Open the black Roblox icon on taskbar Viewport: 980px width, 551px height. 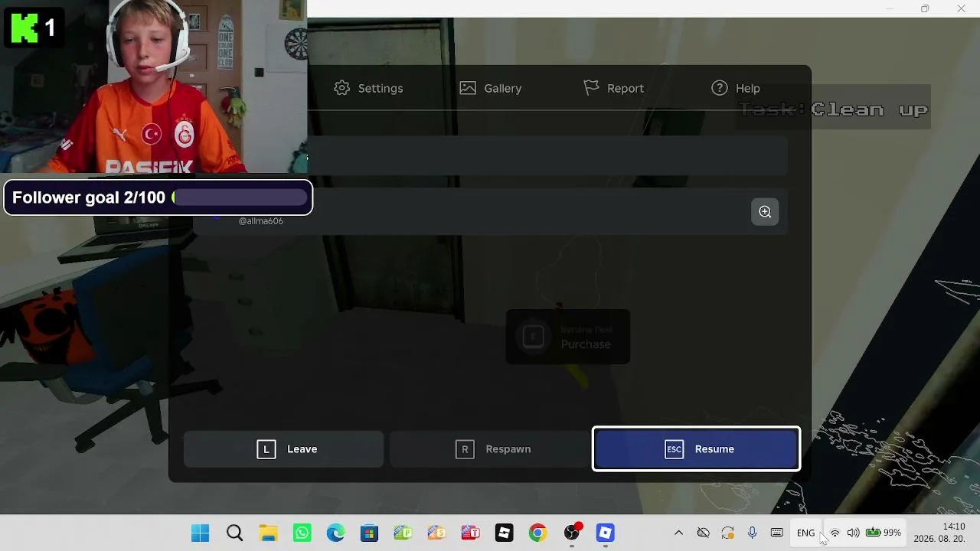pos(504,533)
